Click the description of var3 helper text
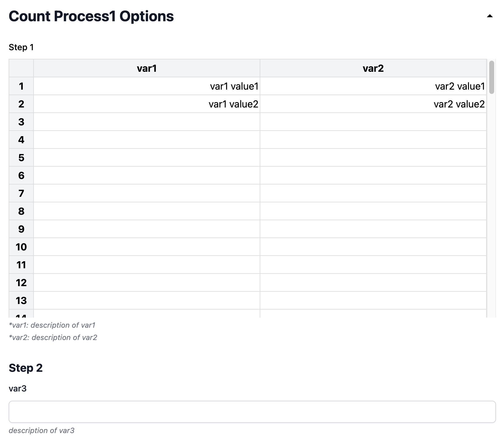The width and height of the screenshot is (504, 446). pos(42,430)
